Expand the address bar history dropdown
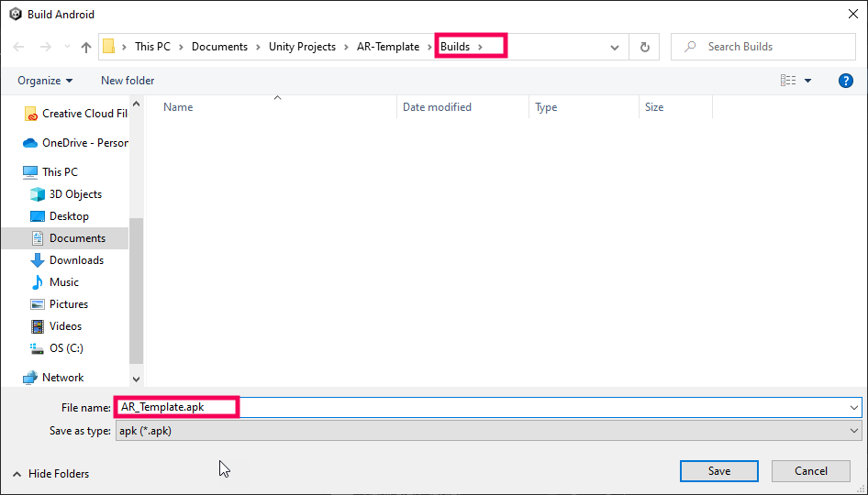 [x=615, y=47]
